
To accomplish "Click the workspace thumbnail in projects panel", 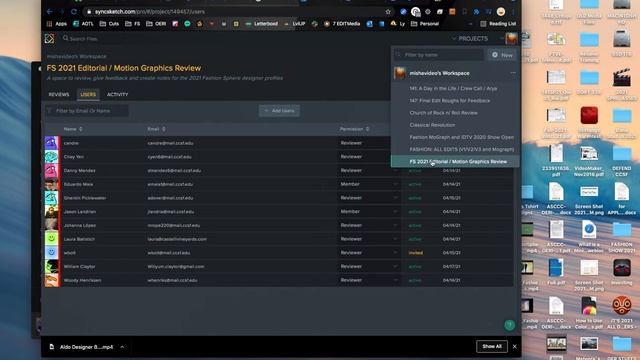I will tap(400, 73).
